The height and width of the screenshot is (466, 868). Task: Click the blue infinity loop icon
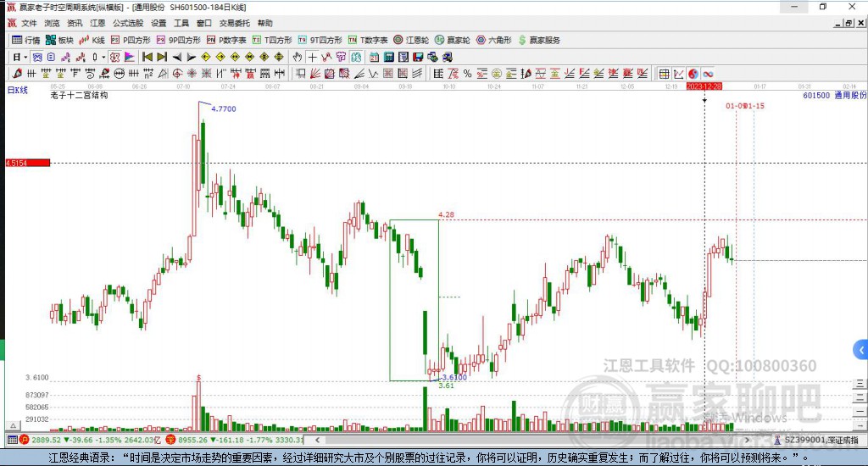tap(708, 74)
